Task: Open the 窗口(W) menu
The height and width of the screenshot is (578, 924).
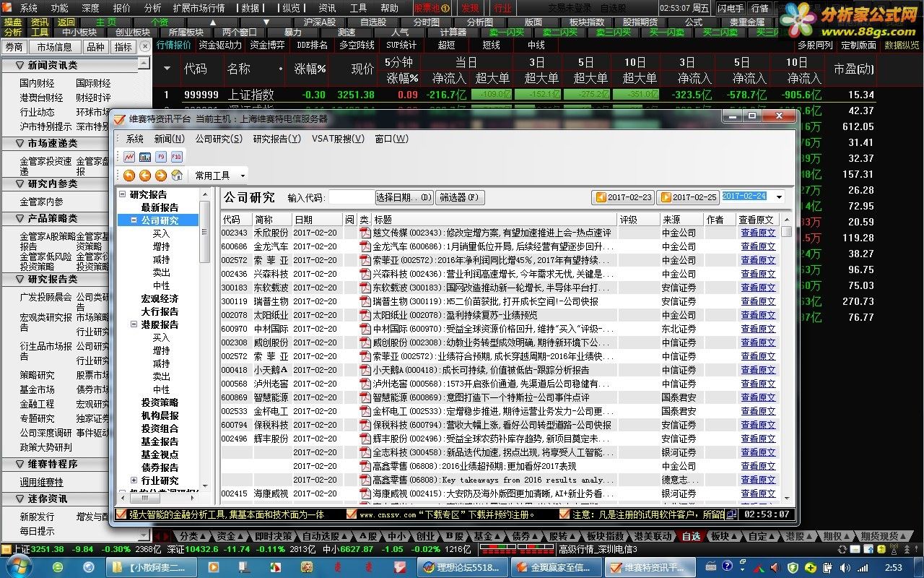Action: 391,139
